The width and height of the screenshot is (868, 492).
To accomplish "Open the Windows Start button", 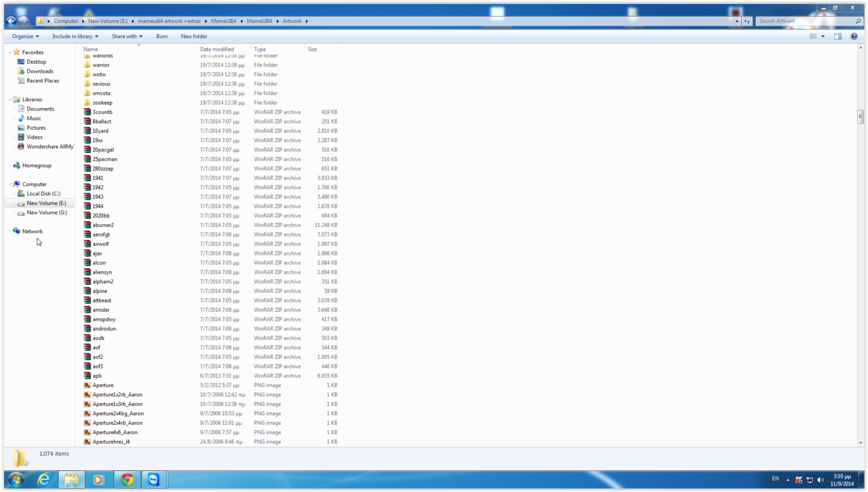I will (x=16, y=479).
